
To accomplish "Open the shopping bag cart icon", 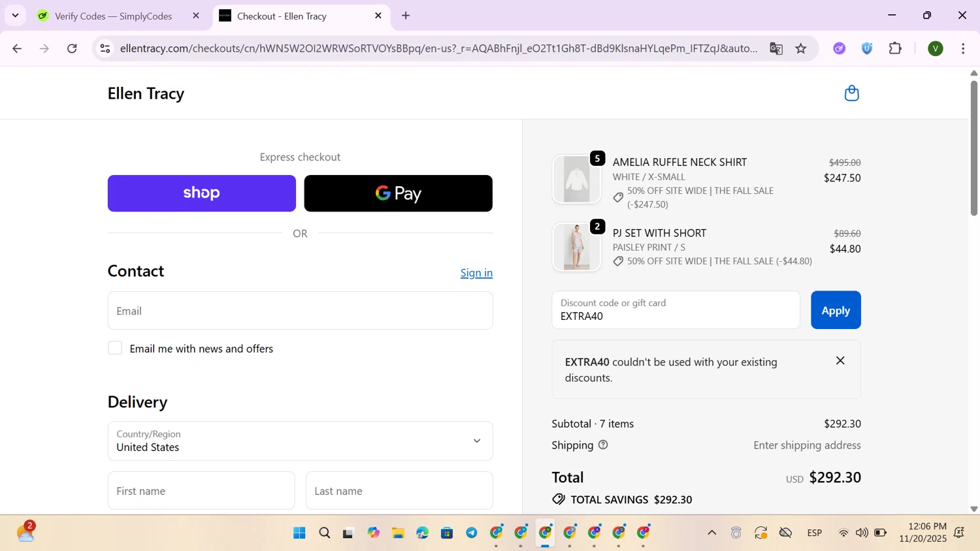I will coord(851,93).
